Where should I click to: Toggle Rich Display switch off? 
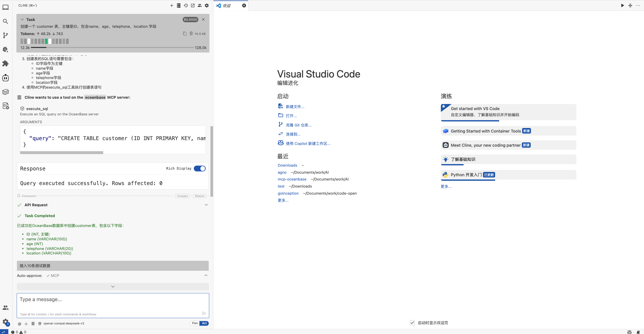[x=200, y=168]
